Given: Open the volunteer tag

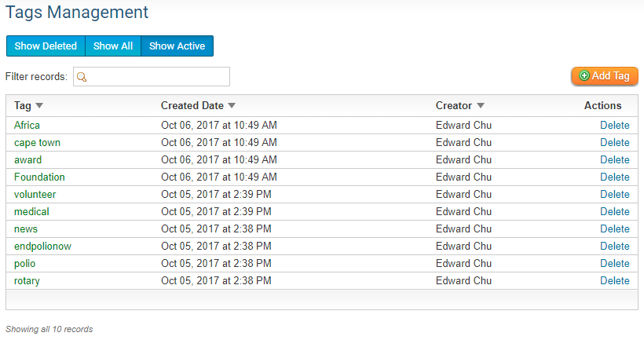Looking at the screenshot, I should [35, 194].
